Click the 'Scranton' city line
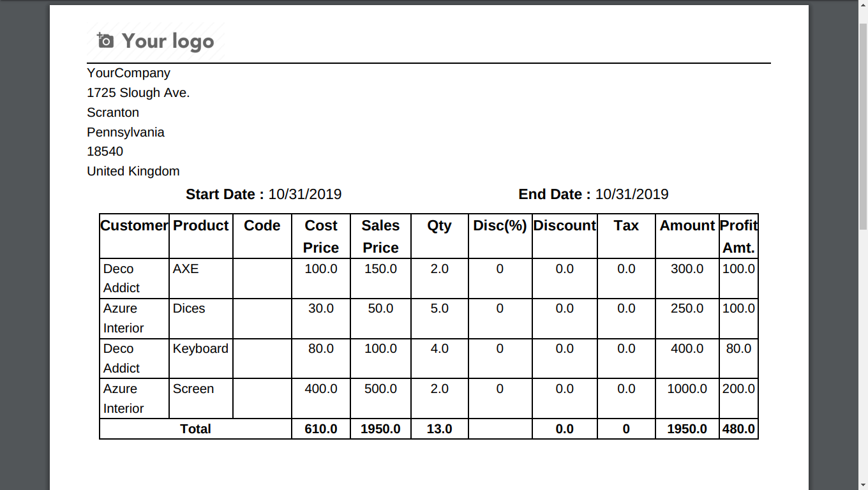 (x=113, y=112)
